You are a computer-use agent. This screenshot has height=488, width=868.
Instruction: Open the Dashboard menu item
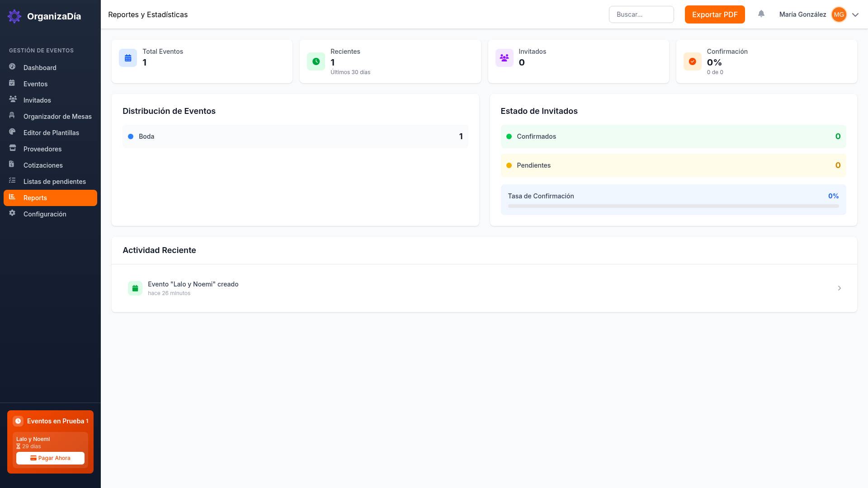pyautogui.click(x=40, y=68)
